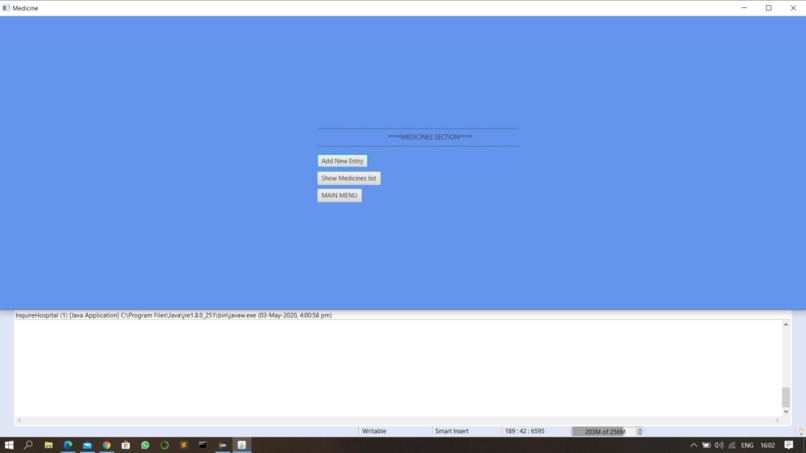The height and width of the screenshot is (453, 806).
Task: Click the green circle app taskbar icon
Action: [164, 445]
